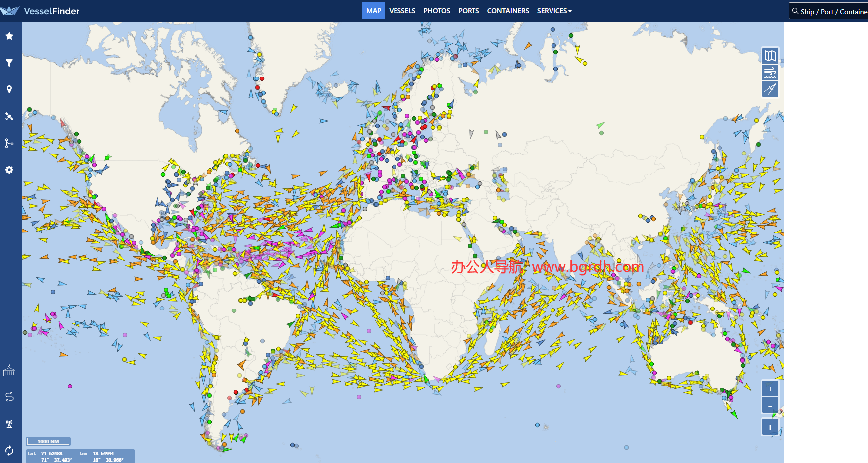Click the antenna station tower icon
This screenshot has width=868, height=463.
(x=9, y=424)
